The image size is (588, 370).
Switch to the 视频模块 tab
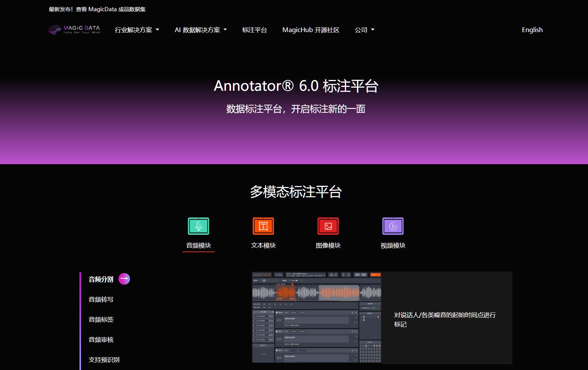(x=393, y=245)
